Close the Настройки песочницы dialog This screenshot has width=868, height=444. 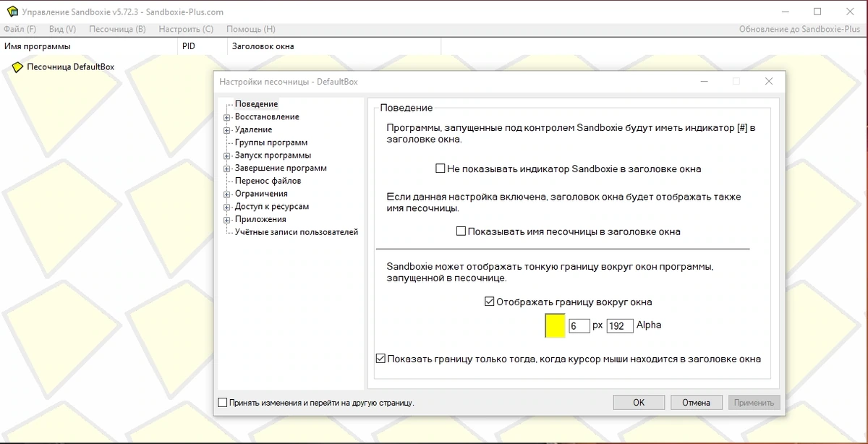769,82
